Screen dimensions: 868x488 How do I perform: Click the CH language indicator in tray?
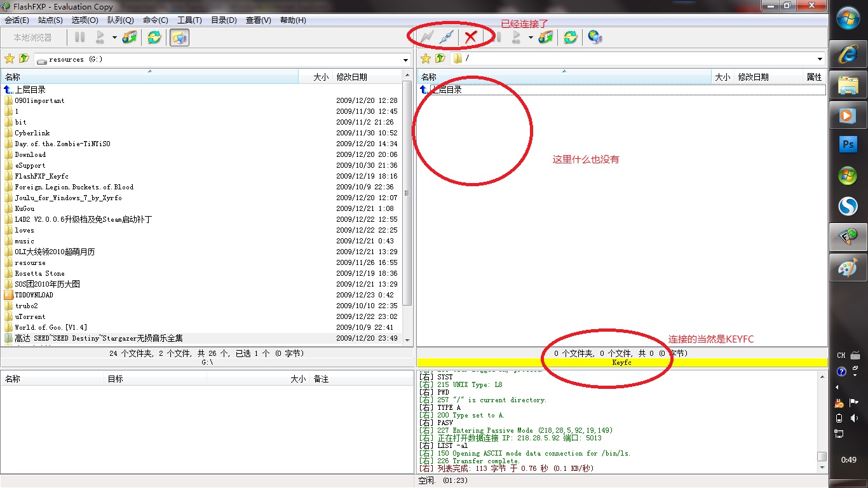coord(841,356)
